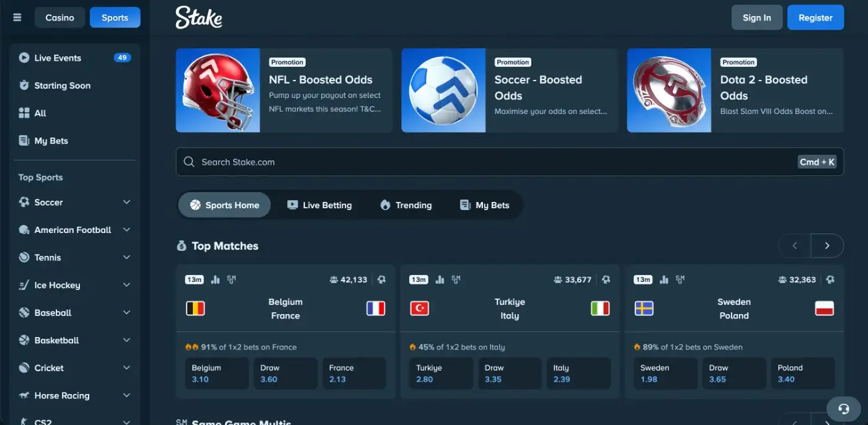Bet on Poland at 3.40
This screenshot has width=868, height=425.
(803, 373)
